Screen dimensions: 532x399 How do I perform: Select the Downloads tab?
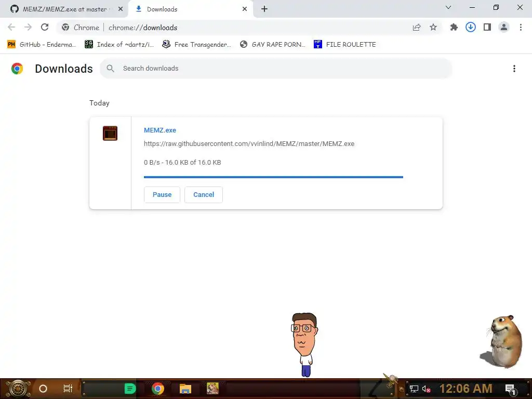pos(191,9)
